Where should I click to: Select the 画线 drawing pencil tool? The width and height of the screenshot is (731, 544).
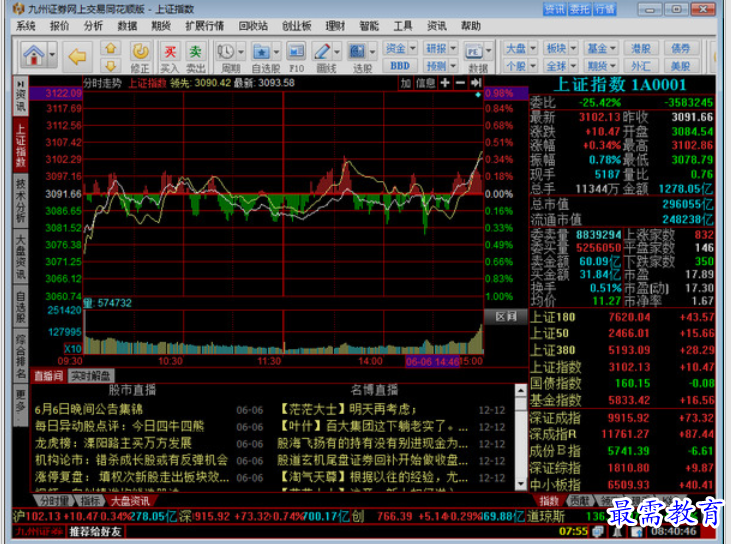click(x=322, y=51)
